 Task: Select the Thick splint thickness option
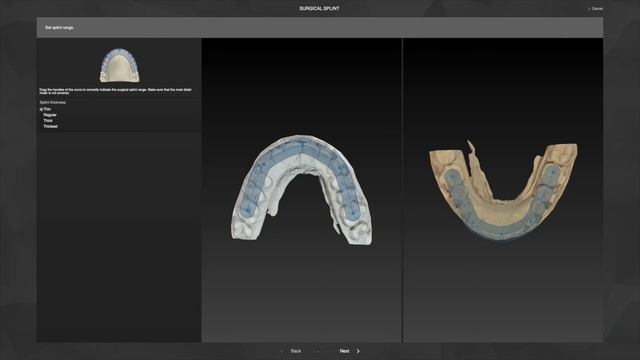click(x=48, y=121)
